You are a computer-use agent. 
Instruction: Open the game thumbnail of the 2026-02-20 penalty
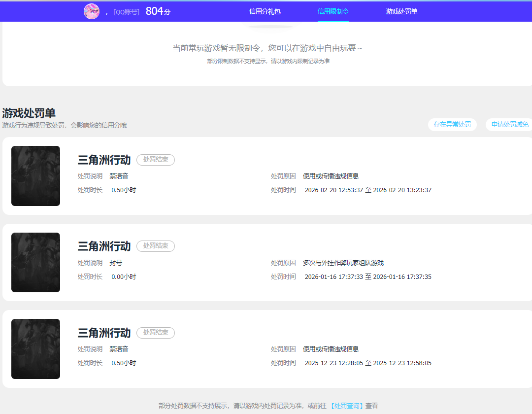click(35, 176)
